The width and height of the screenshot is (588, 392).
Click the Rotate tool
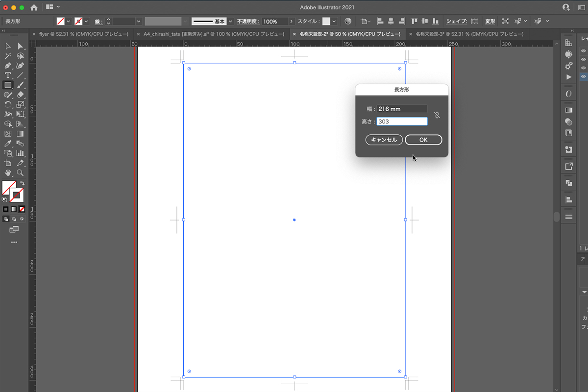8,104
